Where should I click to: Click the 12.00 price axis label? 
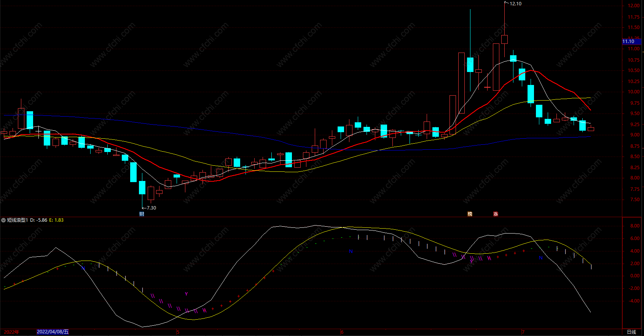coord(634,6)
